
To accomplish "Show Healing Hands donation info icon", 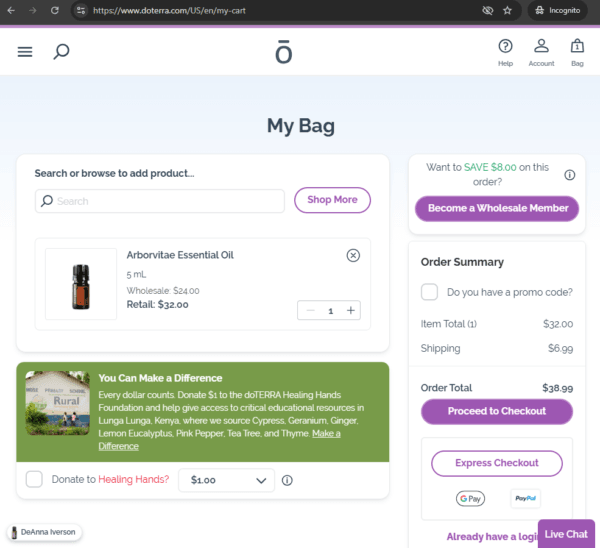I will pyautogui.click(x=287, y=480).
